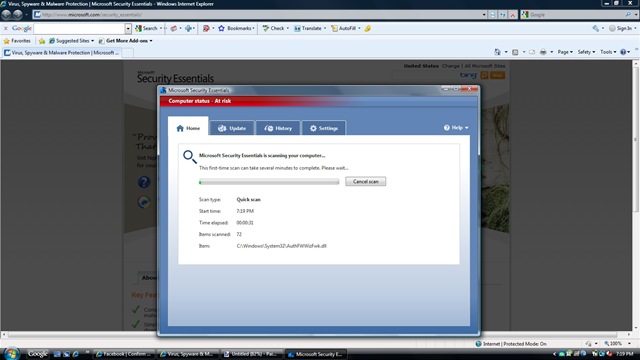Click the AutoFill toolbar button
This screenshot has height=360, width=640.
pos(344,29)
